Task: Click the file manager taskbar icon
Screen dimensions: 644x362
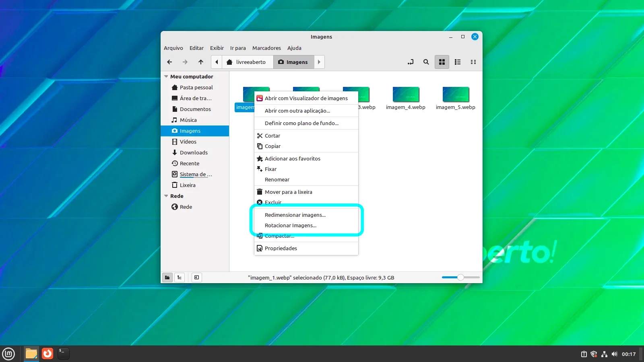Action: [31, 354]
